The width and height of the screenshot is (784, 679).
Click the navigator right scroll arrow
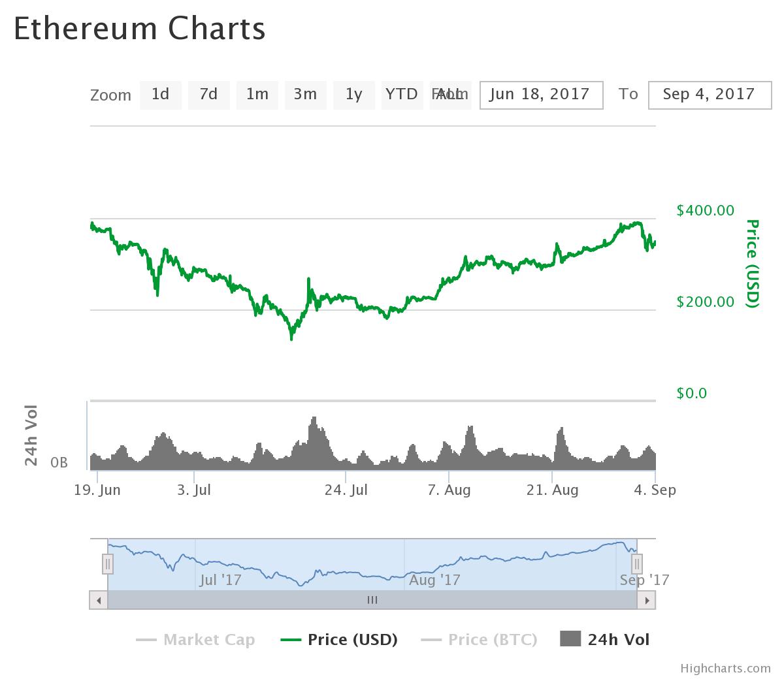(x=647, y=599)
